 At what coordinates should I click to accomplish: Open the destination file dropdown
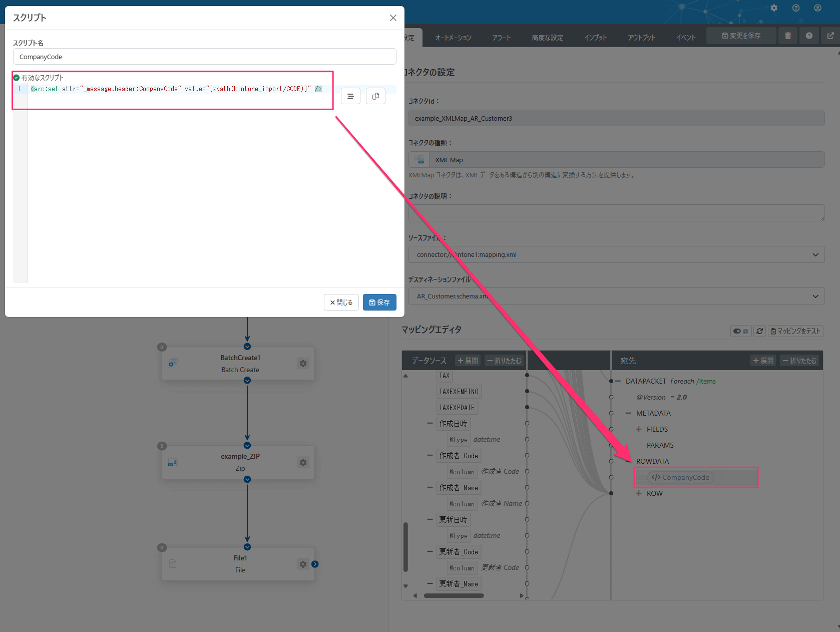[x=616, y=296]
